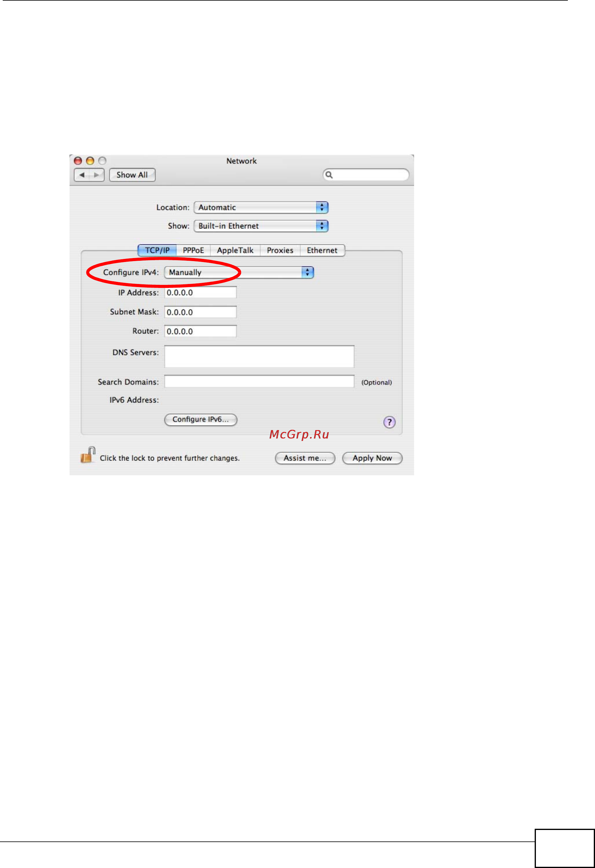Click the Network window title text
The image size is (595, 868).
coord(242,161)
